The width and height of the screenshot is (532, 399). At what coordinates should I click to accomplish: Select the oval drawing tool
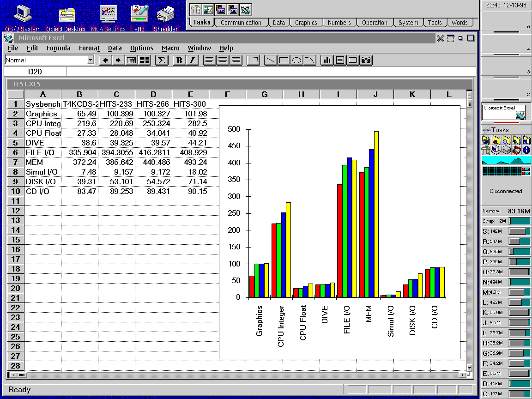(297, 60)
